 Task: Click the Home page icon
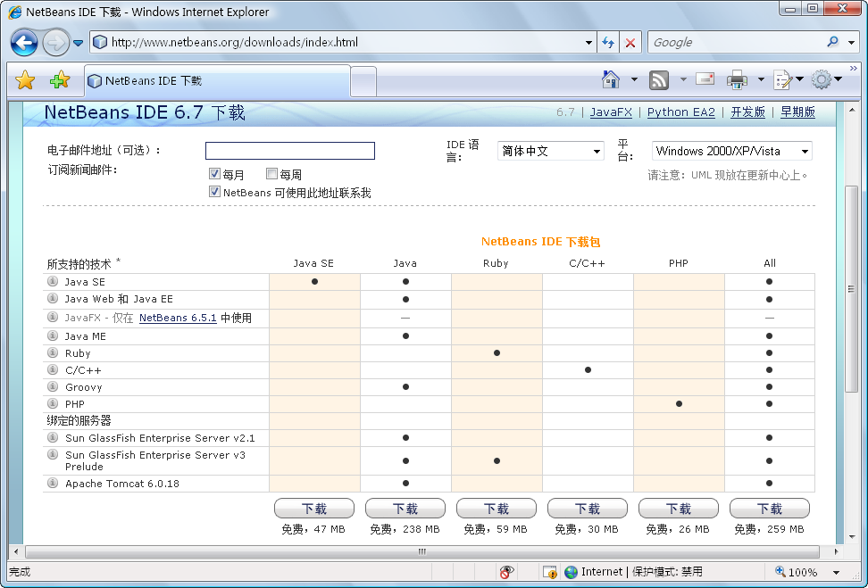point(611,79)
